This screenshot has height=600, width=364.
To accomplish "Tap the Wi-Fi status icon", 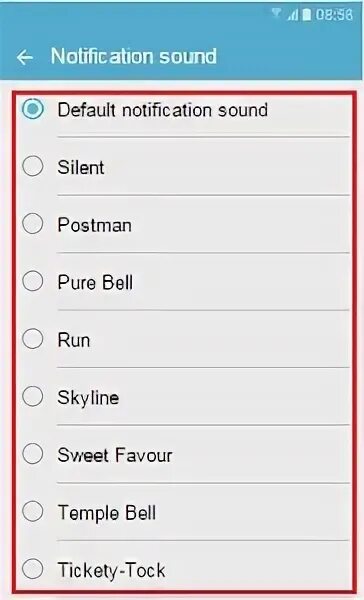I will coord(276,14).
